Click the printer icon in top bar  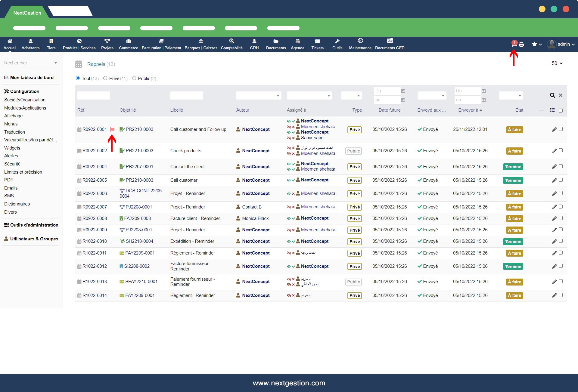[x=521, y=45]
